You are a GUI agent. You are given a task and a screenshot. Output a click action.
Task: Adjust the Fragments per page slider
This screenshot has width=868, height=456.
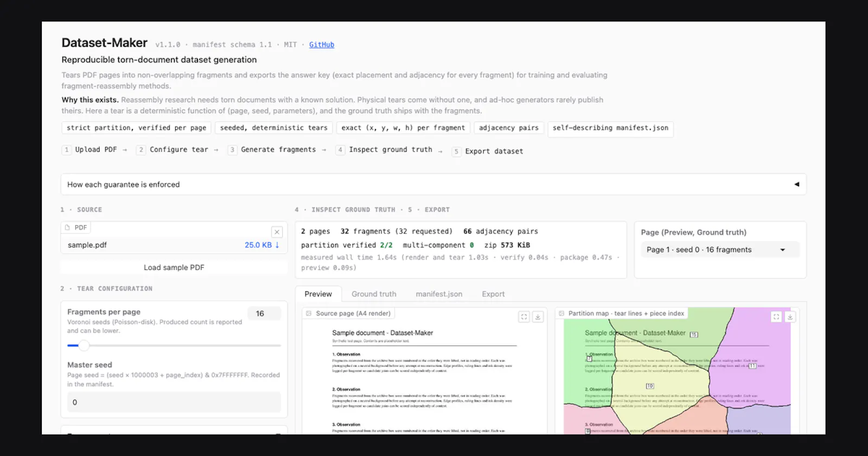pyautogui.click(x=174, y=345)
